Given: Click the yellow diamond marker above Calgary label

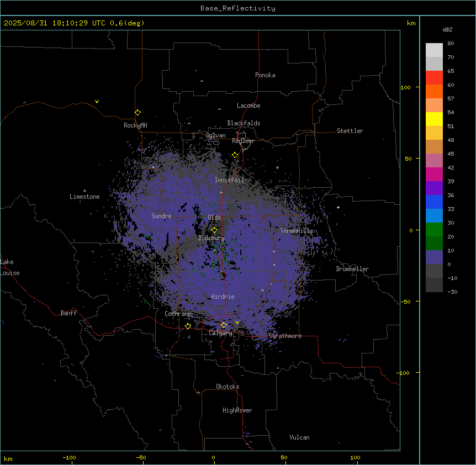Looking at the screenshot, I should click(224, 325).
